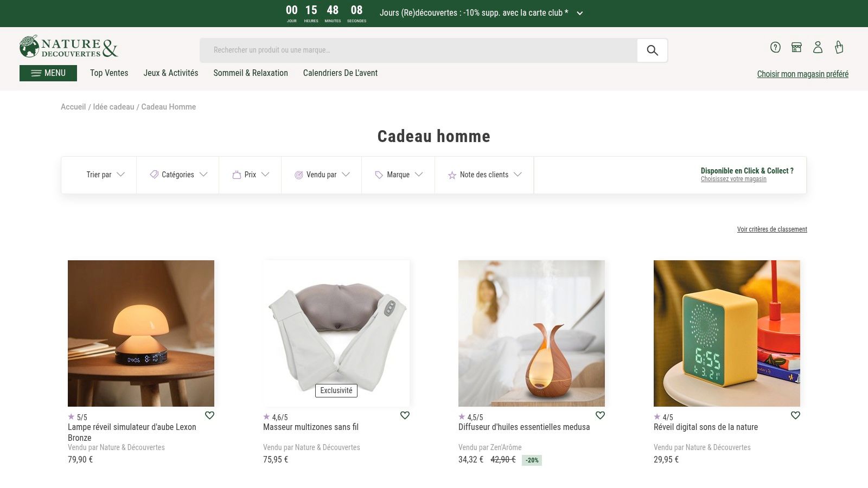The width and height of the screenshot is (868, 488).
Task: Open the help question mark icon
Action: click(775, 47)
